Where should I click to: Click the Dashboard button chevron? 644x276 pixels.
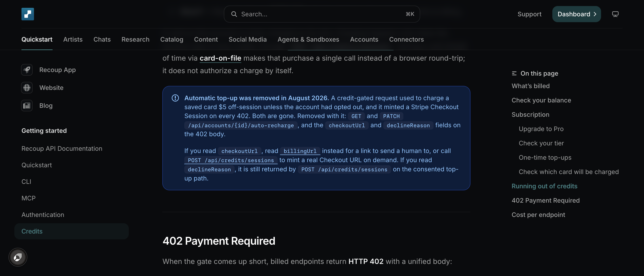595,14
